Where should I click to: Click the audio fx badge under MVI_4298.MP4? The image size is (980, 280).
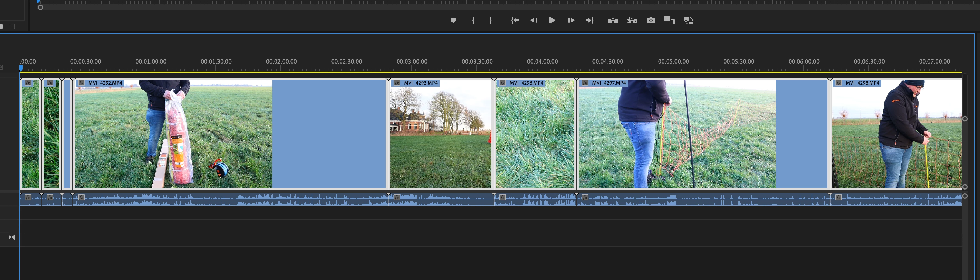pyautogui.click(x=838, y=198)
